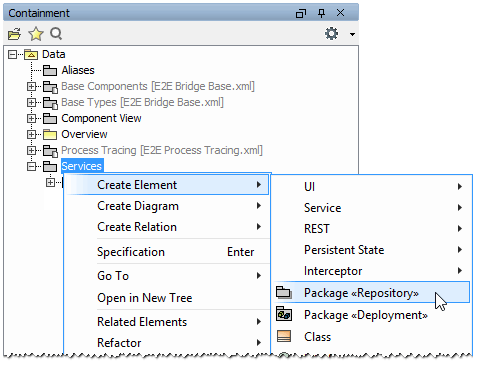
Task: Click the magnifier search icon
Action: pyautogui.click(x=56, y=34)
